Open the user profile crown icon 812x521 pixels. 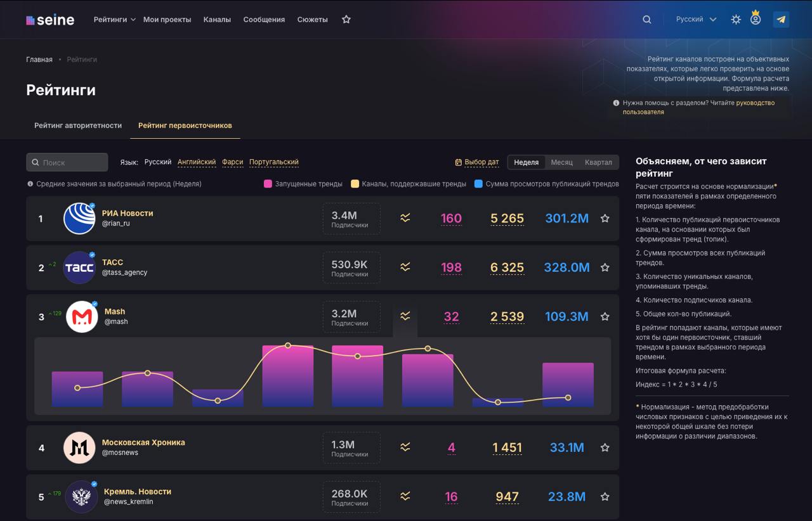click(756, 18)
